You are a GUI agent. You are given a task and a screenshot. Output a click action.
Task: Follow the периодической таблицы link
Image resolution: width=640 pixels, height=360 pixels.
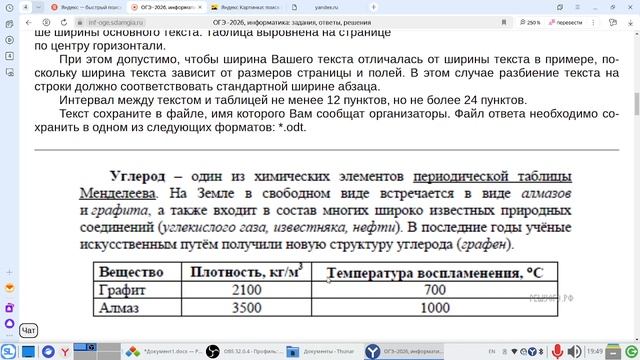point(492,176)
